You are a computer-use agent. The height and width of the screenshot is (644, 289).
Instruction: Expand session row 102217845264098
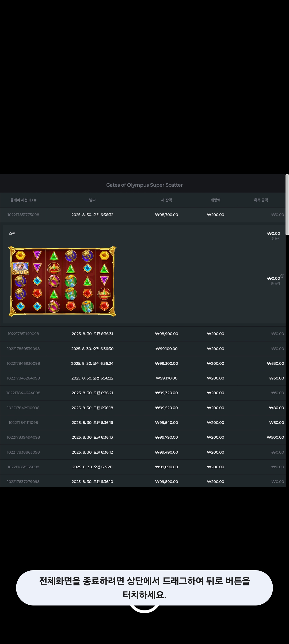(x=143, y=378)
